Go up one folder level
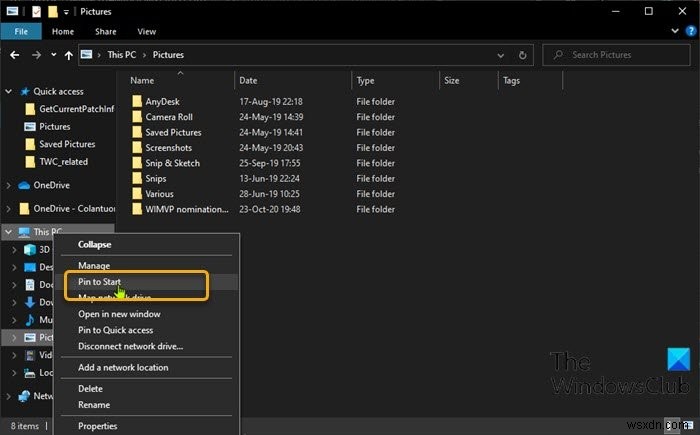 point(68,55)
